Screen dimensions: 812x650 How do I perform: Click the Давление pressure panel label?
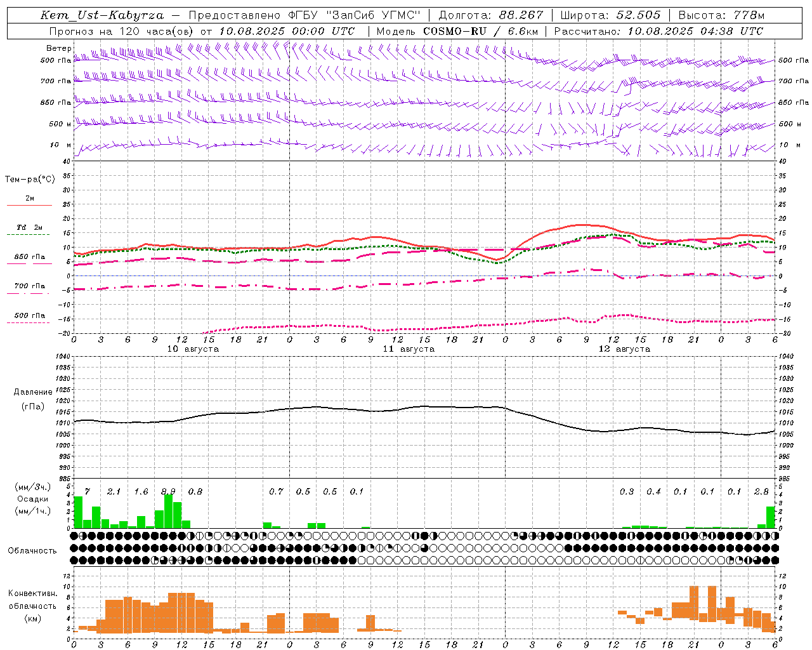tap(33, 392)
